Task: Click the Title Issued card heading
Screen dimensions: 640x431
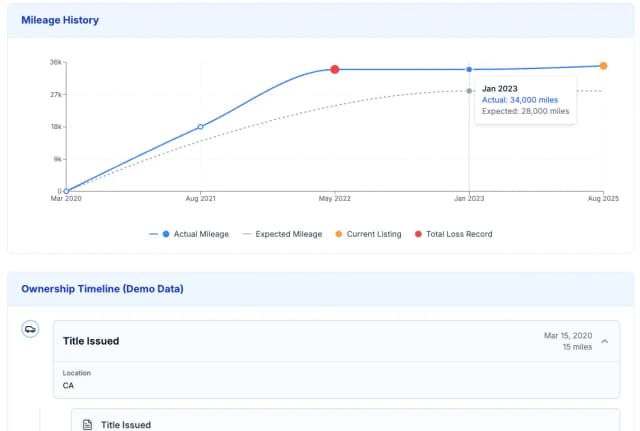Action: 91,341
